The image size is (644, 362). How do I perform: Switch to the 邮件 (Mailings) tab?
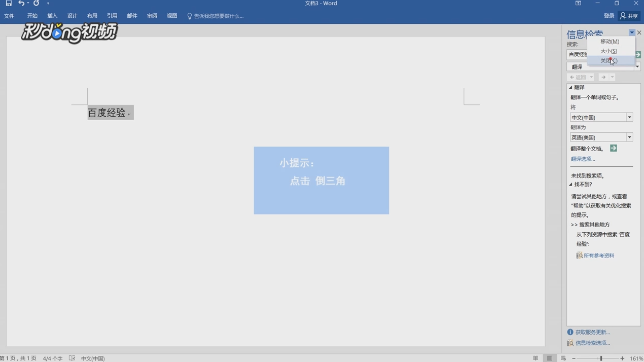tap(132, 16)
